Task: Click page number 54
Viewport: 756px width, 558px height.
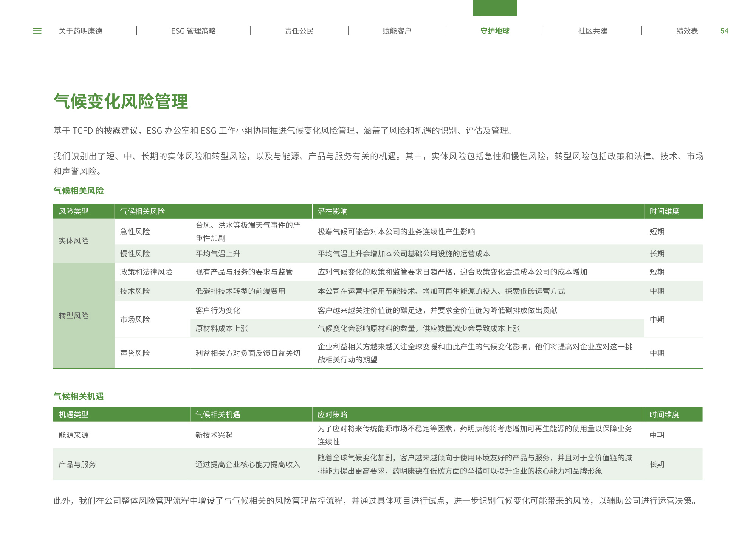Action: tap(724, 31)
